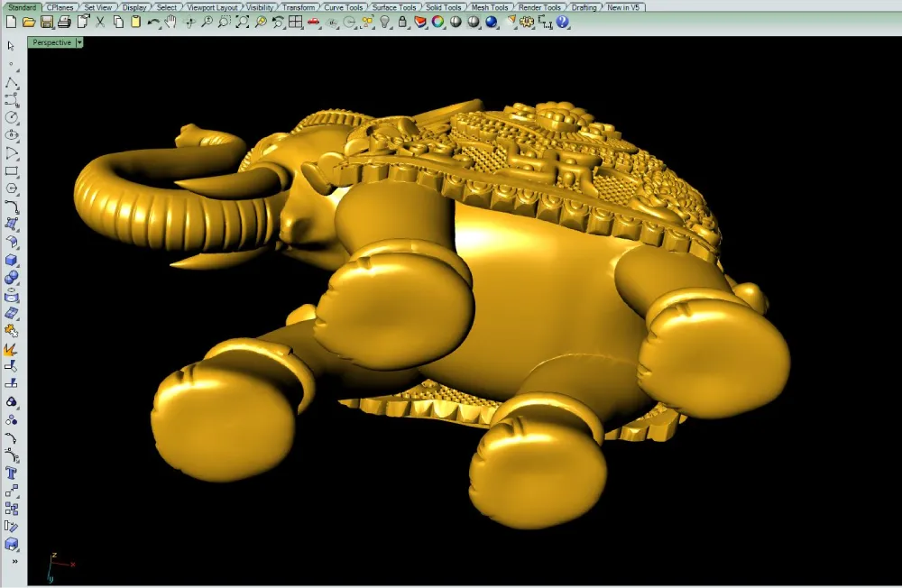Open the Four Viewports layout icon

click(296, 22)
